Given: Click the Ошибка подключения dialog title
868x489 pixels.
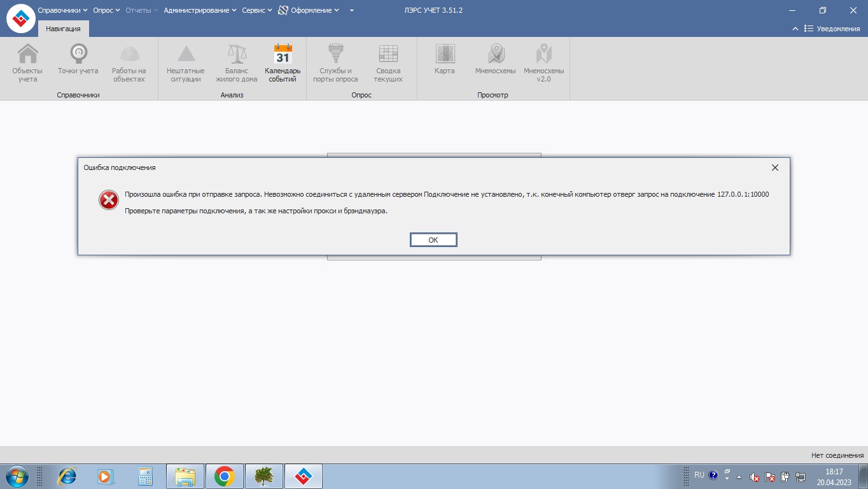Looking at the screenshot, I should pos(120,167).
